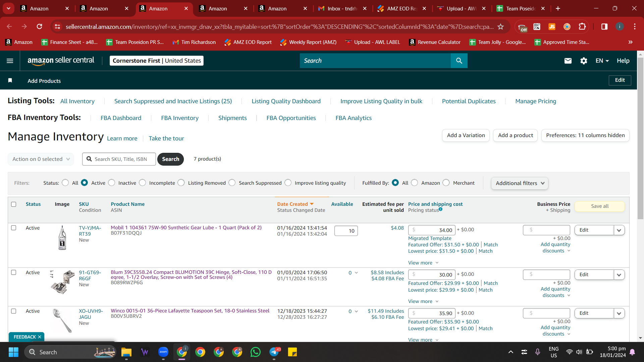Open the site information icon in address bar

(57, 26)
